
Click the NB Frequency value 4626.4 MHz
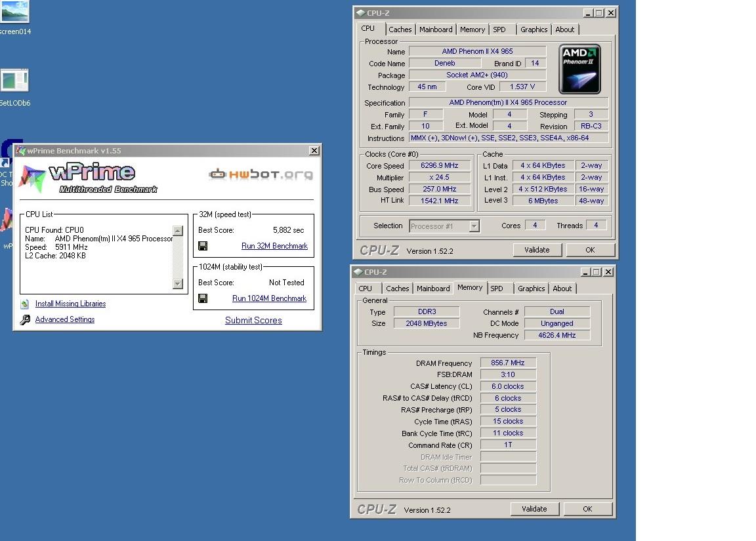pos(557,335)
